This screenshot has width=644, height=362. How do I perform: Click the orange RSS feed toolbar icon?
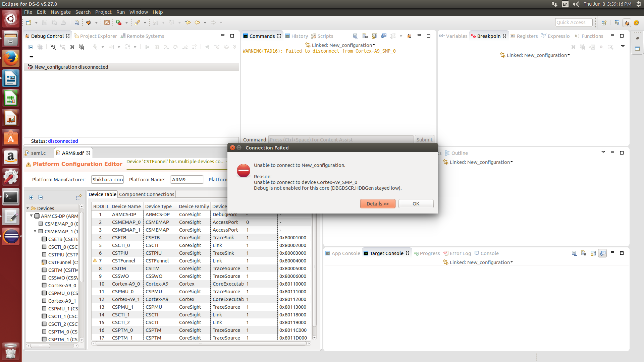[107, 22]
